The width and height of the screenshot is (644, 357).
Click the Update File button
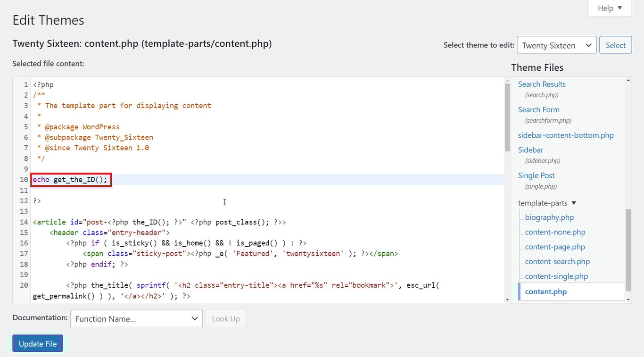[37, 343]
